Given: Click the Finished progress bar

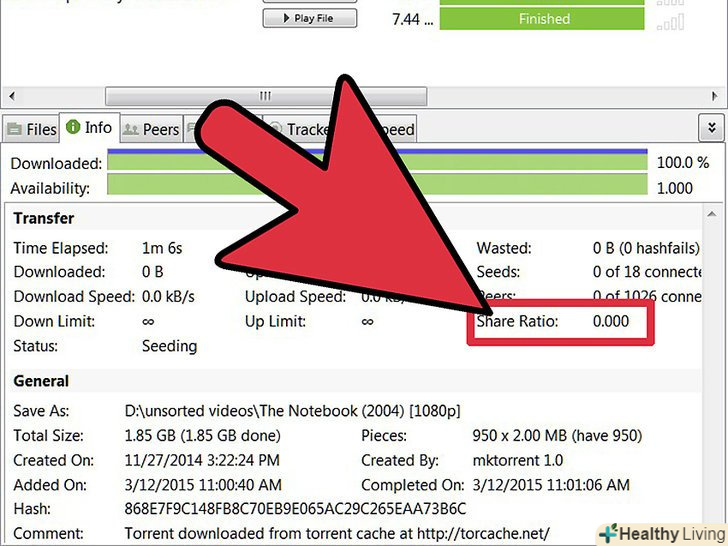Looking at the screenshot, I should 542,19.
